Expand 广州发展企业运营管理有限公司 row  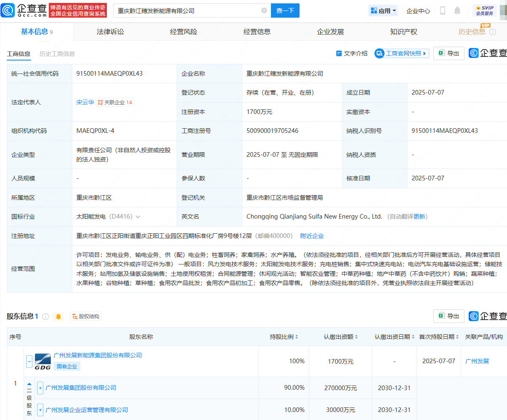(x=40, y=410)
